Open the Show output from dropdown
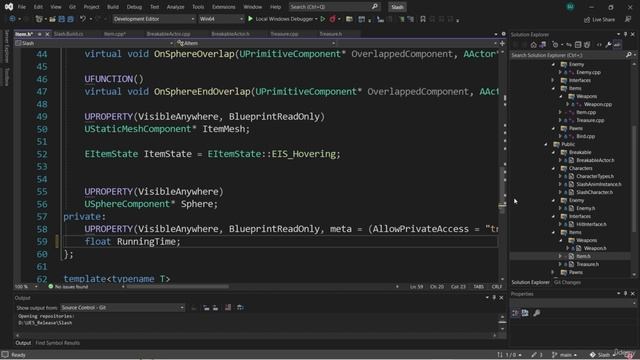 122,307
